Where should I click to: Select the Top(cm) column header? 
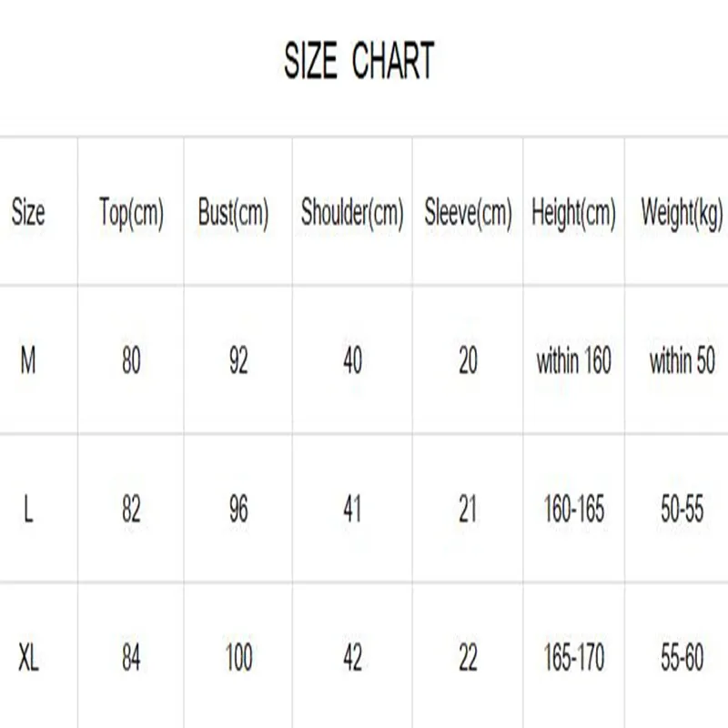131,214
